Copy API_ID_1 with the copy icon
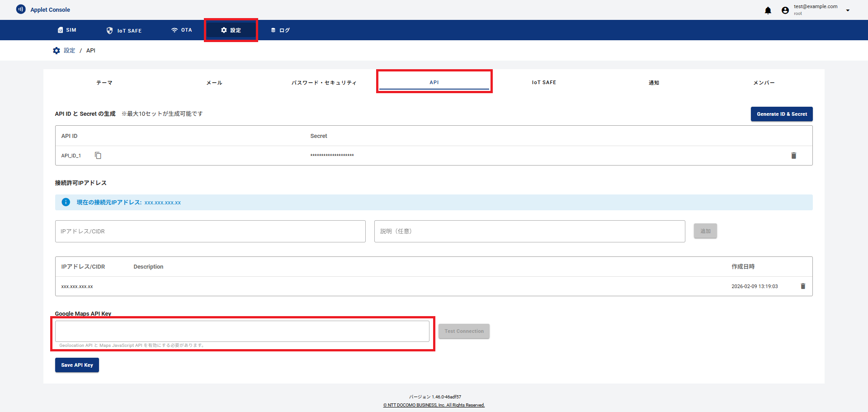Screen dimensions: 868x412 click(98, 156)
